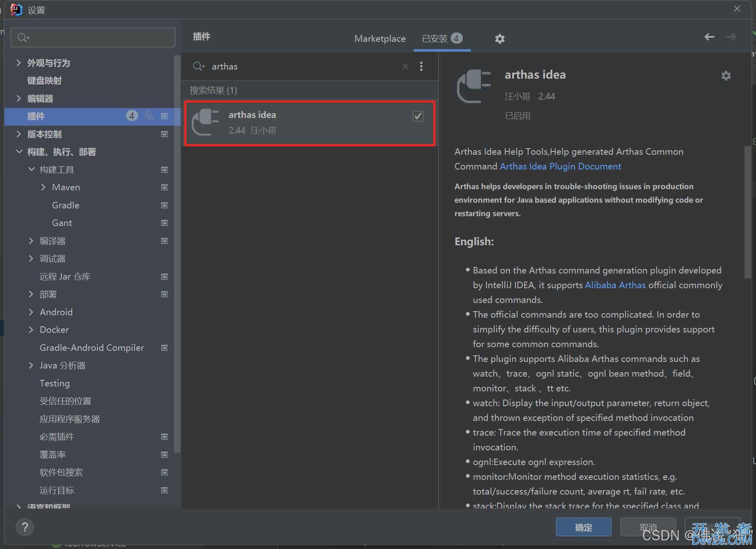Click the plugin description vertical scrollbar

(x=748, y=213)
